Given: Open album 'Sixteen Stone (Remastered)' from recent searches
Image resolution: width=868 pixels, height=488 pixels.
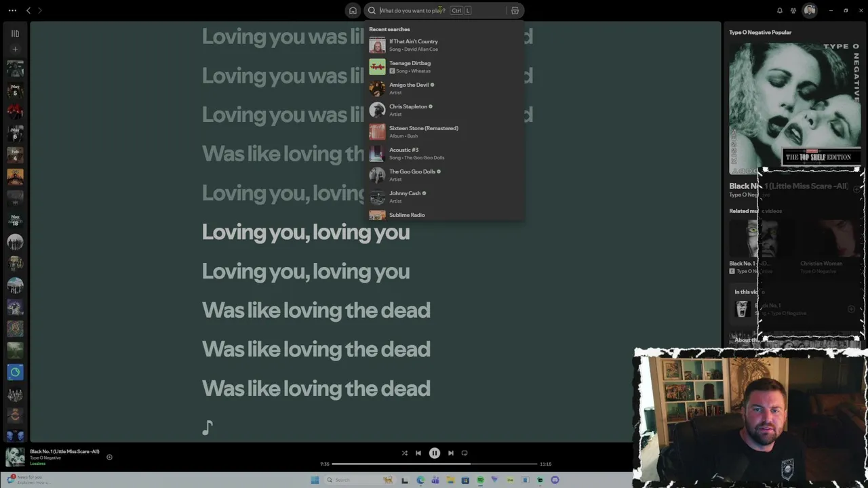Looking at the screenshot, I should pos(445,132).
